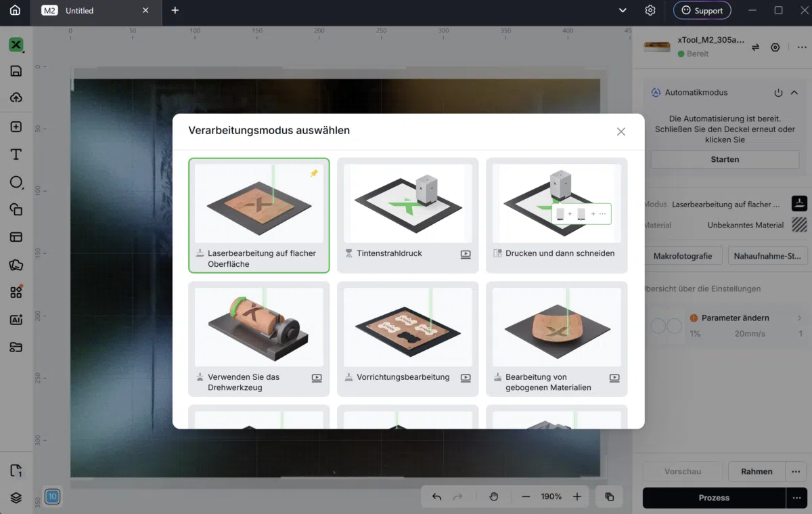The height and width of the screenshot is (514, 812).
Task: Open the pages icon at bottom left
Action: point(16,471)
